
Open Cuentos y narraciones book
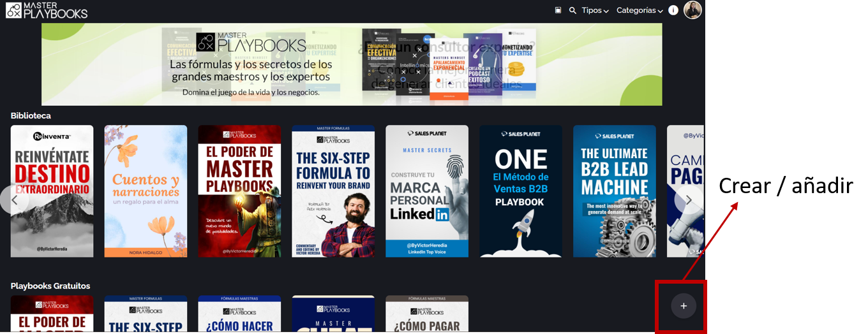[x=146, y=191]
